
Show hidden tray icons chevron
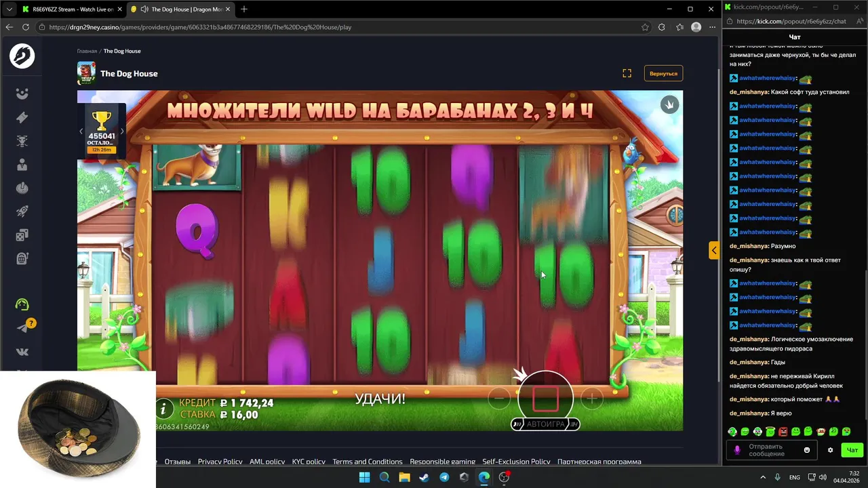764,477
